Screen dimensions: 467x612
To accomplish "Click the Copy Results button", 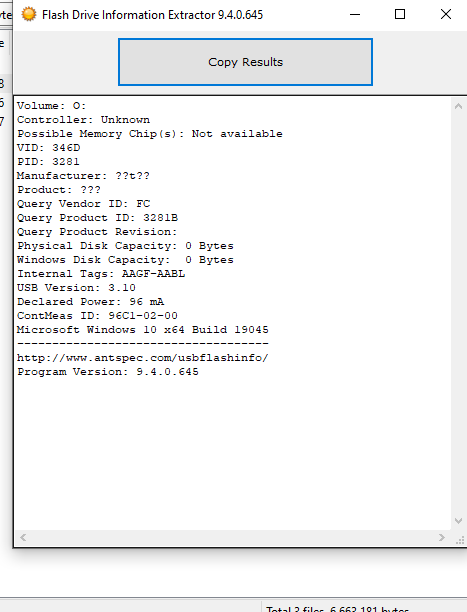I will click(245, 62).
